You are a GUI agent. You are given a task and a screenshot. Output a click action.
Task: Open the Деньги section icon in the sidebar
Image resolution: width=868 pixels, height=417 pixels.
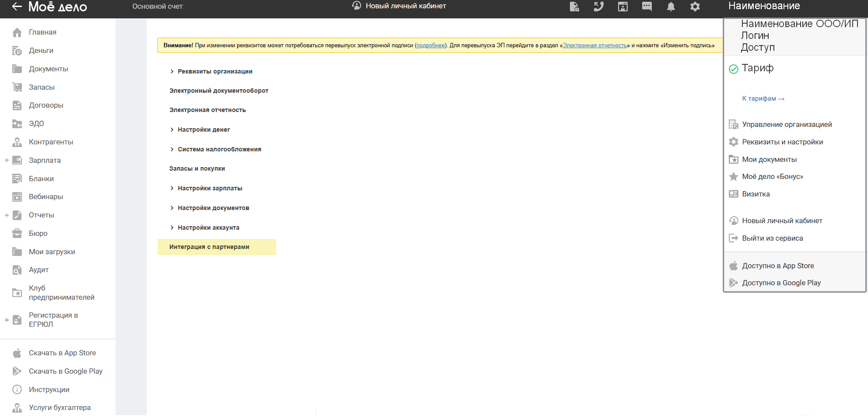[17, 51]
